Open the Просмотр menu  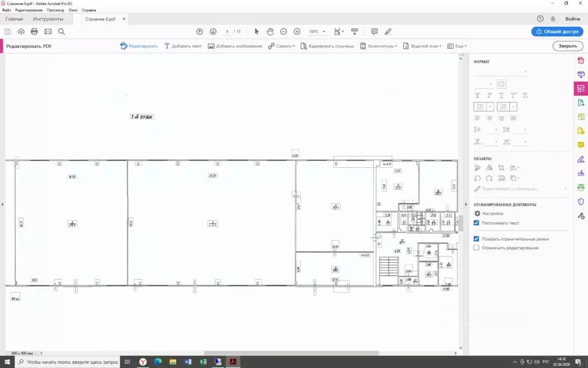tap(55, 10)
